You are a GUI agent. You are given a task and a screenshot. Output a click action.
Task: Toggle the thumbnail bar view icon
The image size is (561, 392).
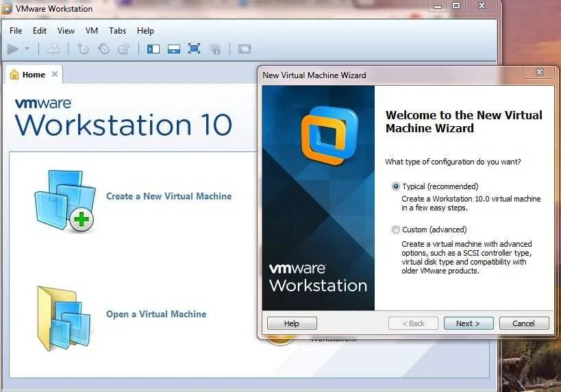point(174,49)
